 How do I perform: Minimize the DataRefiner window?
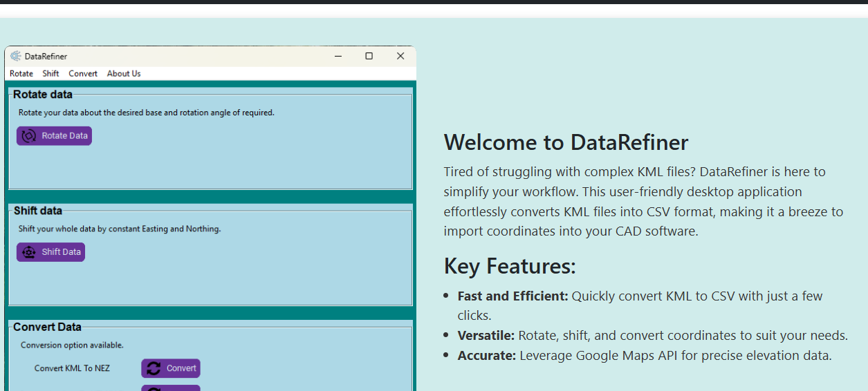tap(338, 56)
